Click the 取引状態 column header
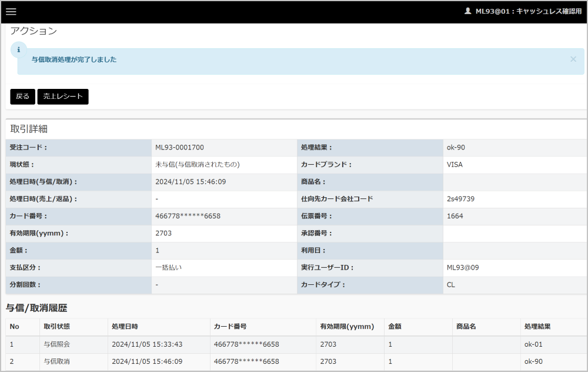 pyautogui.click(x=57, y=327)
